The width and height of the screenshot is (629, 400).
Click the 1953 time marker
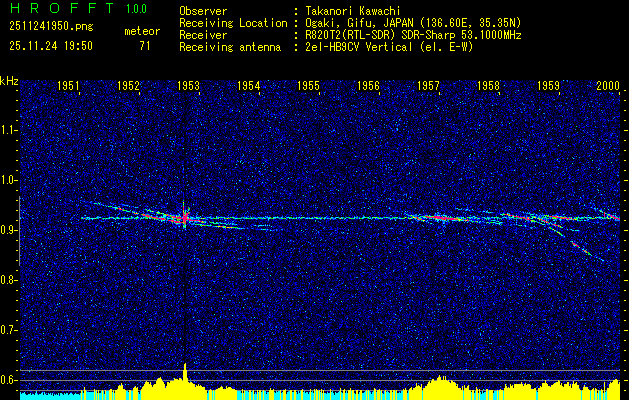point(188,85)
